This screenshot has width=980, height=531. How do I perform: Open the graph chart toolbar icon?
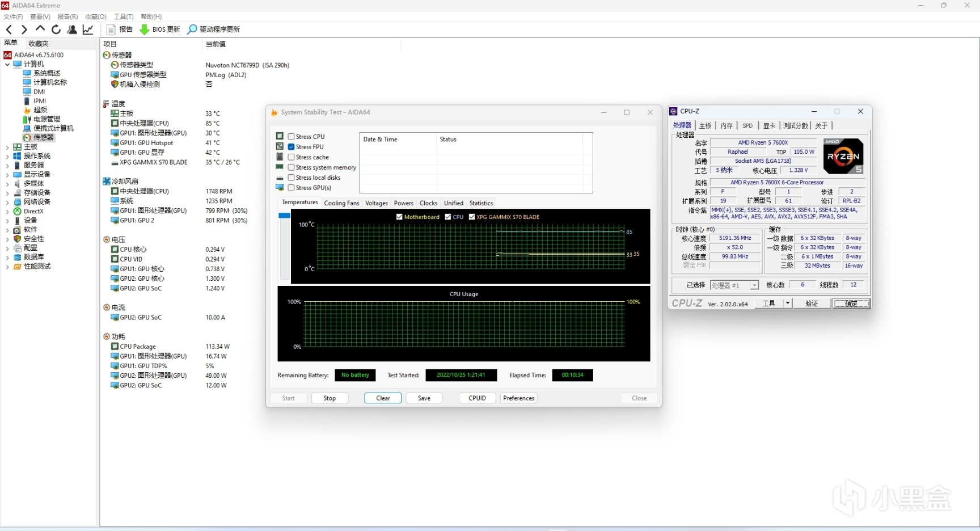click(x=88, y=29)
